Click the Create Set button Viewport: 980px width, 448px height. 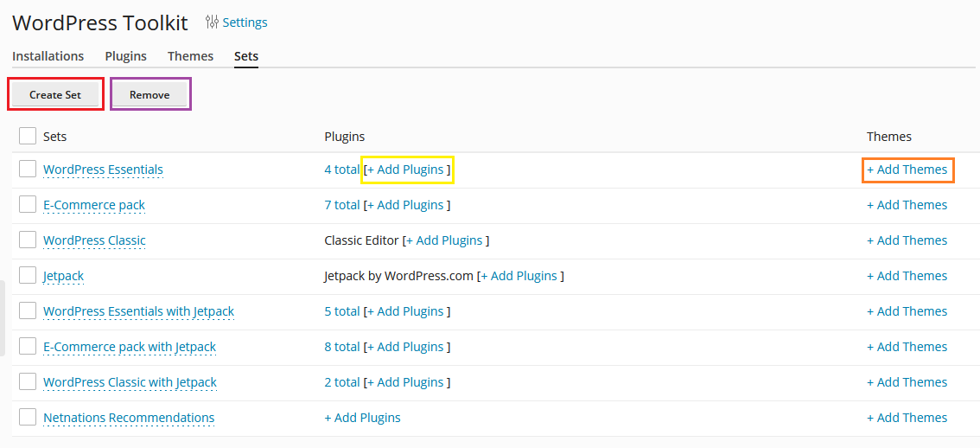point(55,95)
